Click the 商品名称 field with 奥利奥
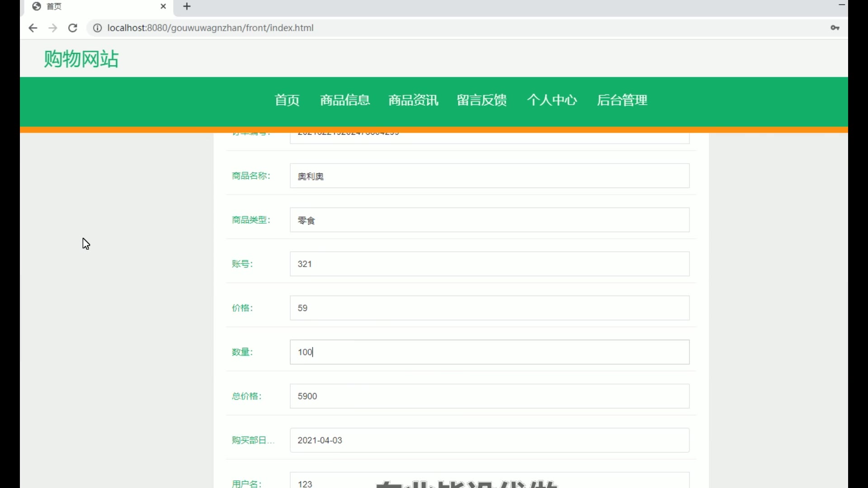 coord(490,176)
